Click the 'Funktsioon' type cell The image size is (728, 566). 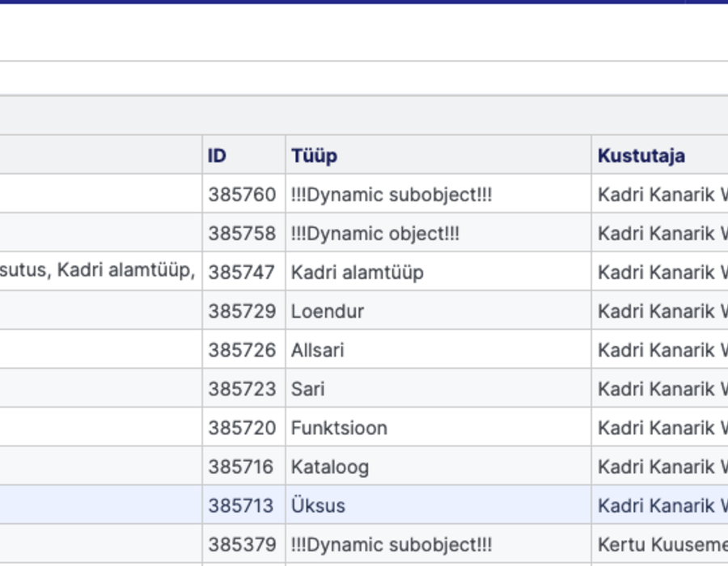438,428
